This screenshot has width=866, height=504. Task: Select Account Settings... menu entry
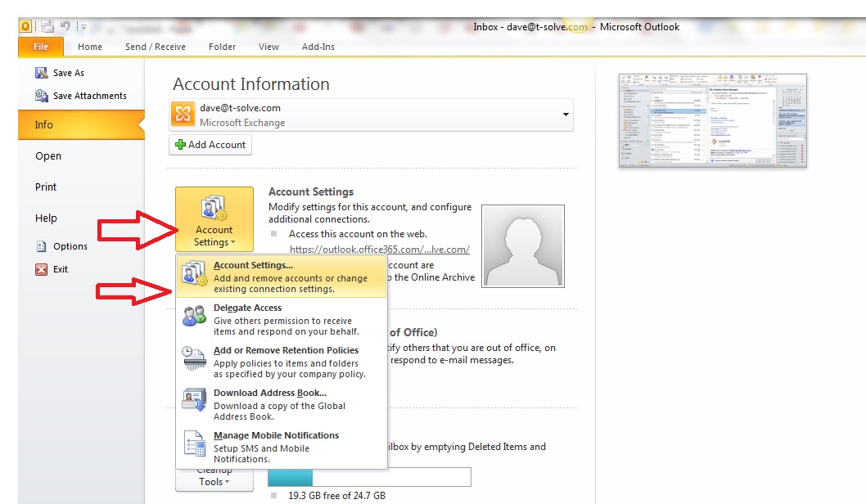pos(253,265)
